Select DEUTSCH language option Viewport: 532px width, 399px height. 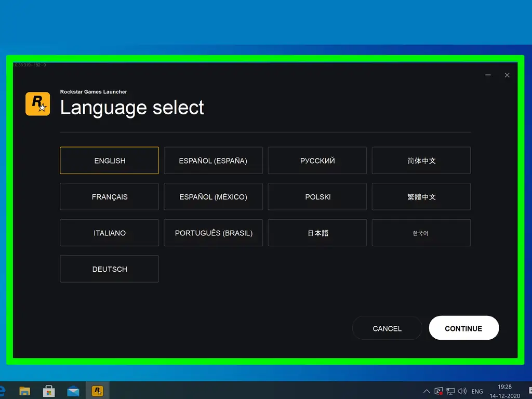coord(109,269)
